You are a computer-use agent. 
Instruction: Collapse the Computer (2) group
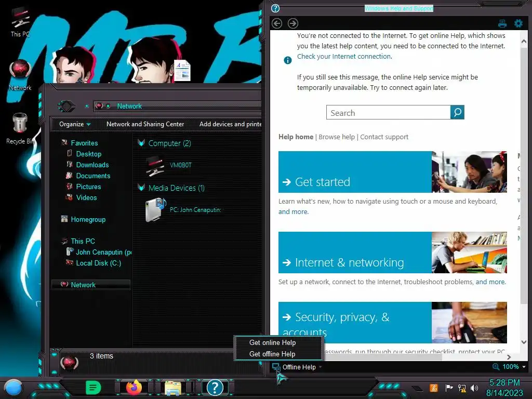click(141, 143)
